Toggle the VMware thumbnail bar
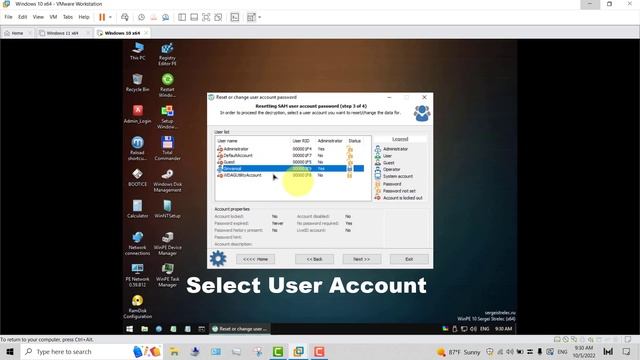 click(194, 17)
